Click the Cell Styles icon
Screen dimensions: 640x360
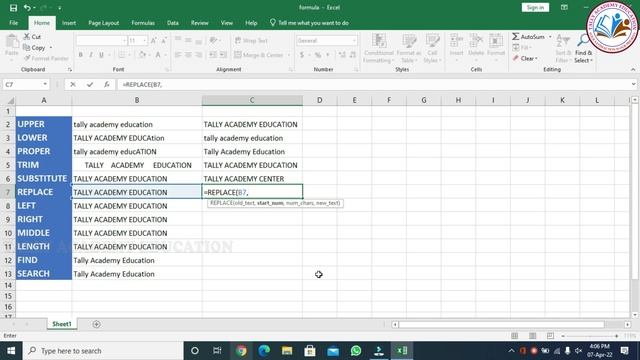[432, 42]
